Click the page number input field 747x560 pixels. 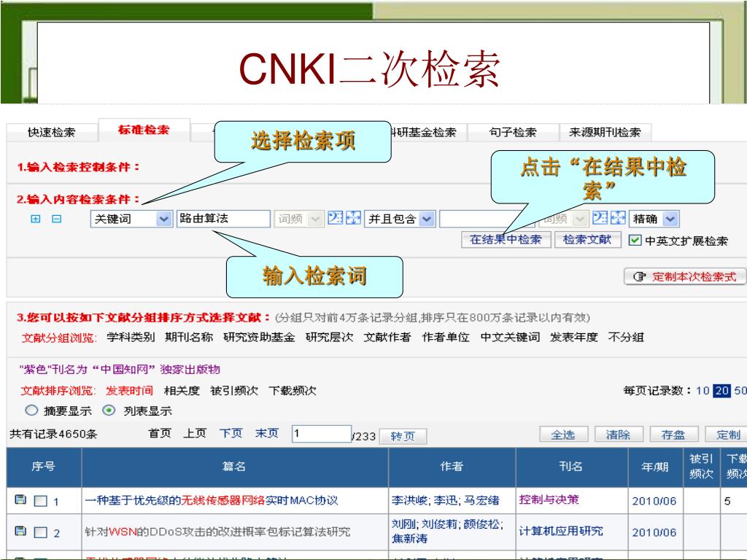(x=322, y=434)
